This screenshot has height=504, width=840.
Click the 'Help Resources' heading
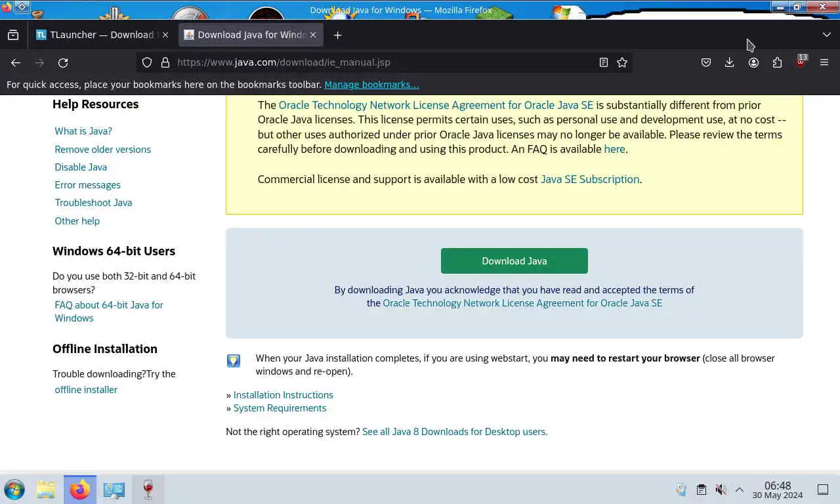95,104
